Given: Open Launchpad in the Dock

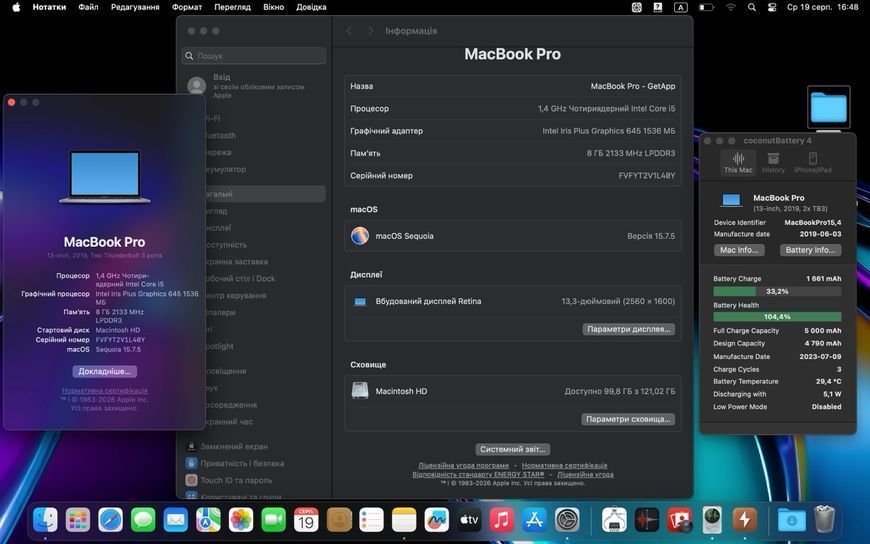Looking at the screenshot, I should click(x=78, y=520).
